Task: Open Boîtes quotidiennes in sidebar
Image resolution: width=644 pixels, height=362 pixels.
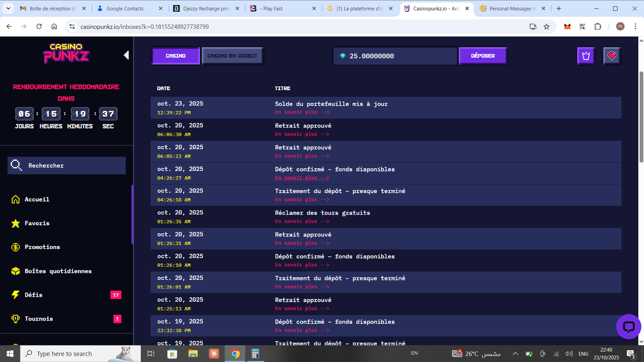Action: [58, 271]
